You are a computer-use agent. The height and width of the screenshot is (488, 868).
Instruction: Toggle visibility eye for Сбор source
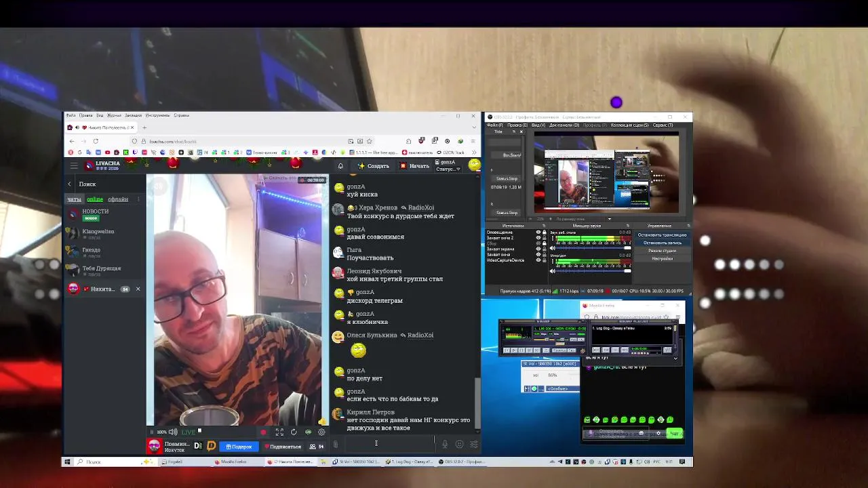[538, 243]
